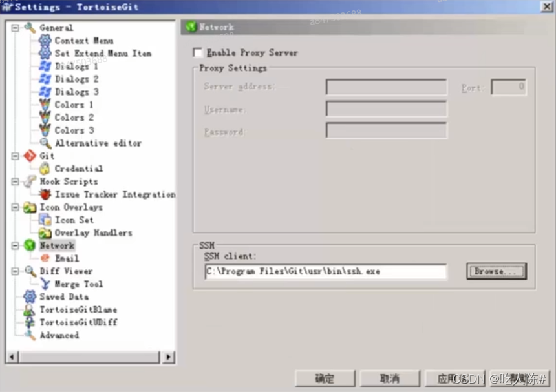Click the red Git diamond icon
Viewport: 556px width, 392px height.
point(30,156)
